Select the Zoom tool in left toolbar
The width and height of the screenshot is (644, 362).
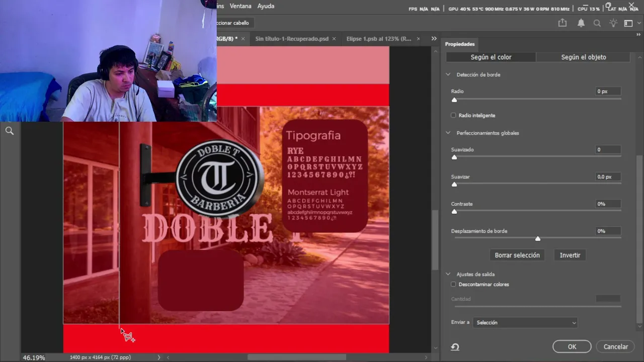pyautogui.click(x=9, y=131)
